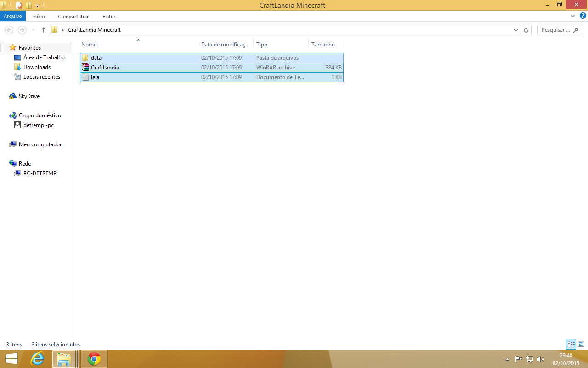Click the 3 itens selecionados status text
Viewport: 588px width, 368px height.
point(56,345)
